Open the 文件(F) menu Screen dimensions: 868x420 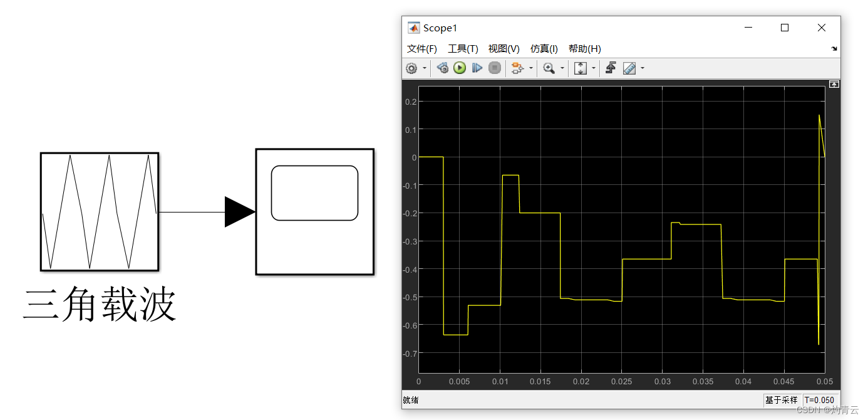pyautogui.click(x=422, y=49)
